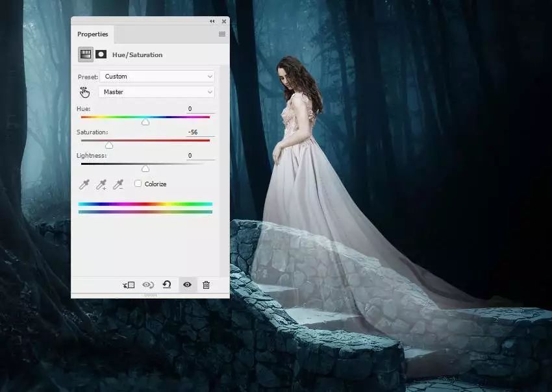
Task: Select the layer mask icon
Action: (x=101, y=54)
